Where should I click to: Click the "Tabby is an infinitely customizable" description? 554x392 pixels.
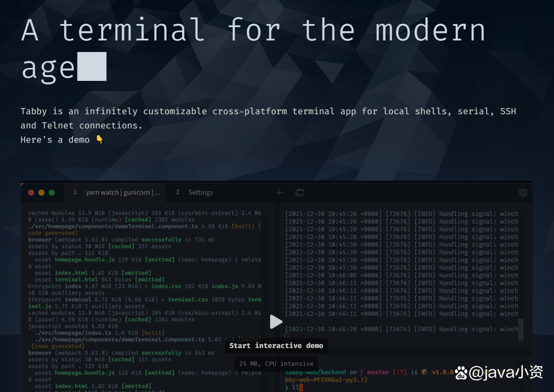[268, 118]
